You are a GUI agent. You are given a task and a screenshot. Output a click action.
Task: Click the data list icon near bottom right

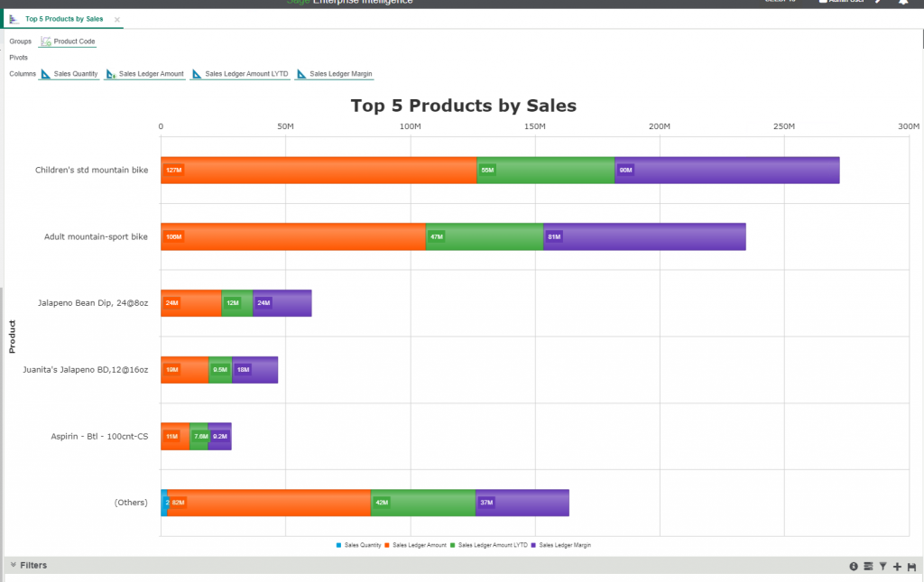[x=867, y=566]
